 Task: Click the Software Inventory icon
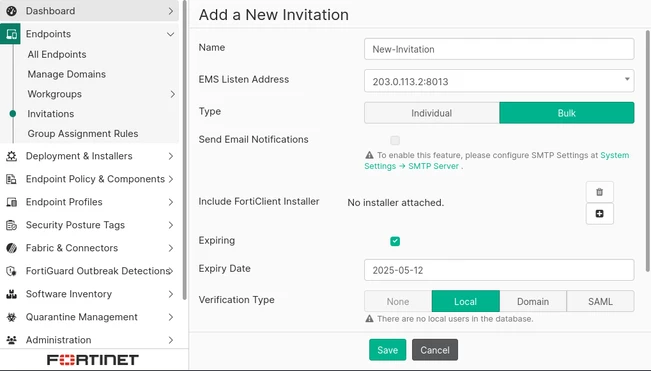(11, 294)
